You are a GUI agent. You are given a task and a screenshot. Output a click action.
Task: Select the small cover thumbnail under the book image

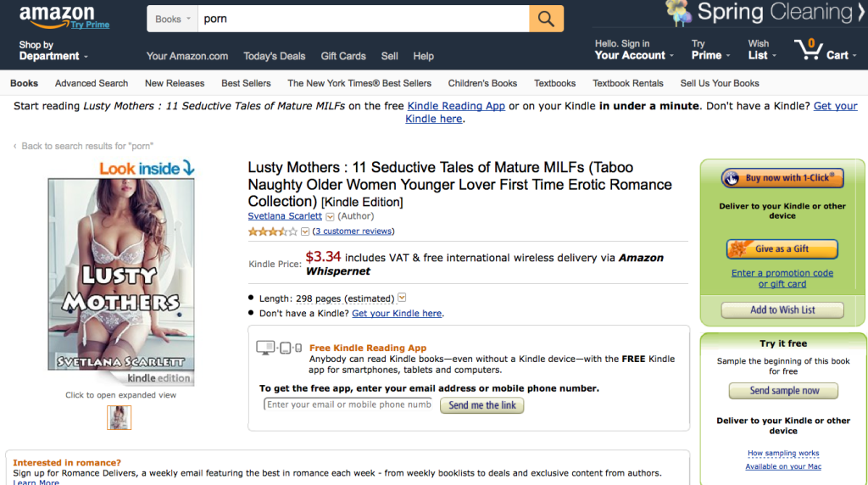coord(119,417)
